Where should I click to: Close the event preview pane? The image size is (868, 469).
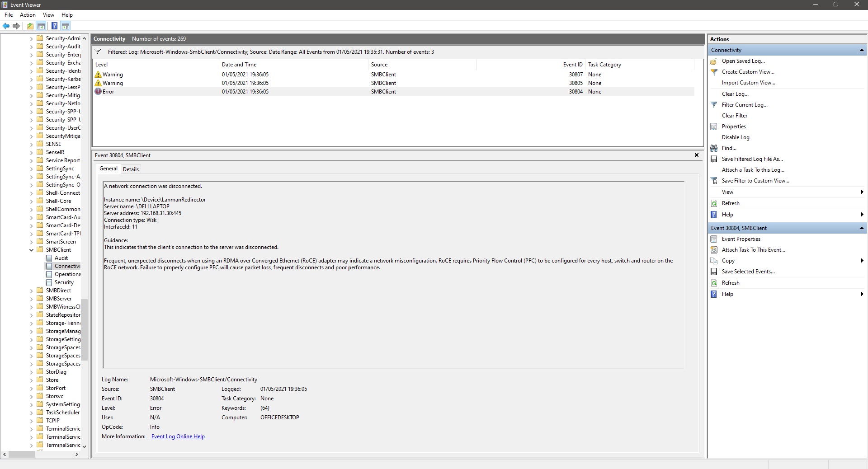coord(697,155)
